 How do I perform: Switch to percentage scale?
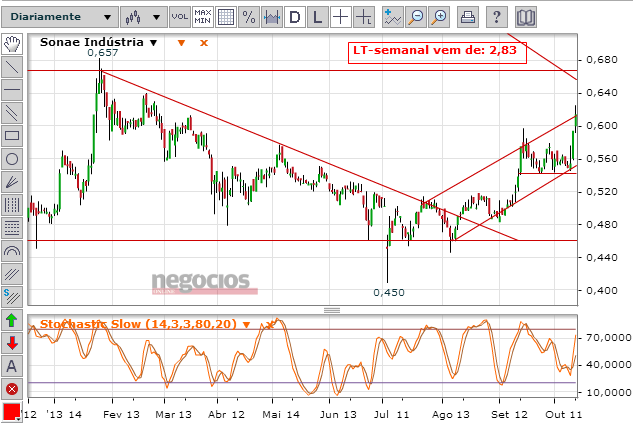(249, 17)
